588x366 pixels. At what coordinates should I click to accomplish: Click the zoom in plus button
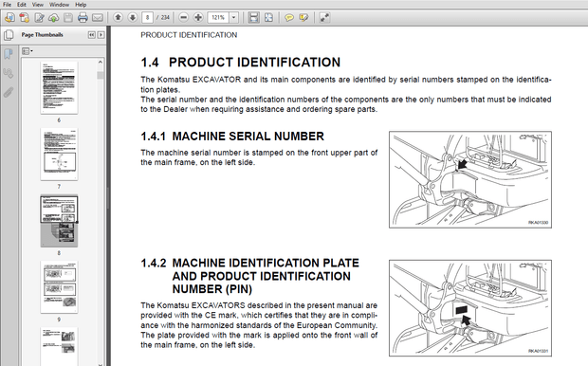(x=198, y=17)
